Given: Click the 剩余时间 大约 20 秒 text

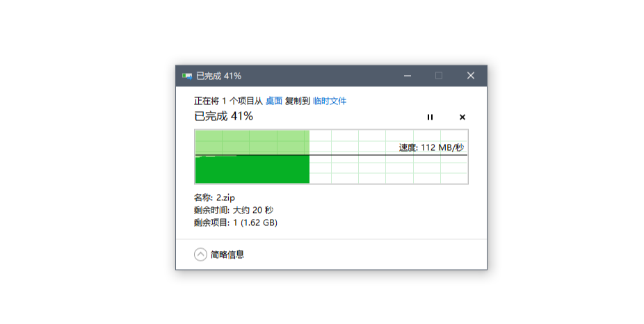Looking at the screenshot, I should coord(234,210).
